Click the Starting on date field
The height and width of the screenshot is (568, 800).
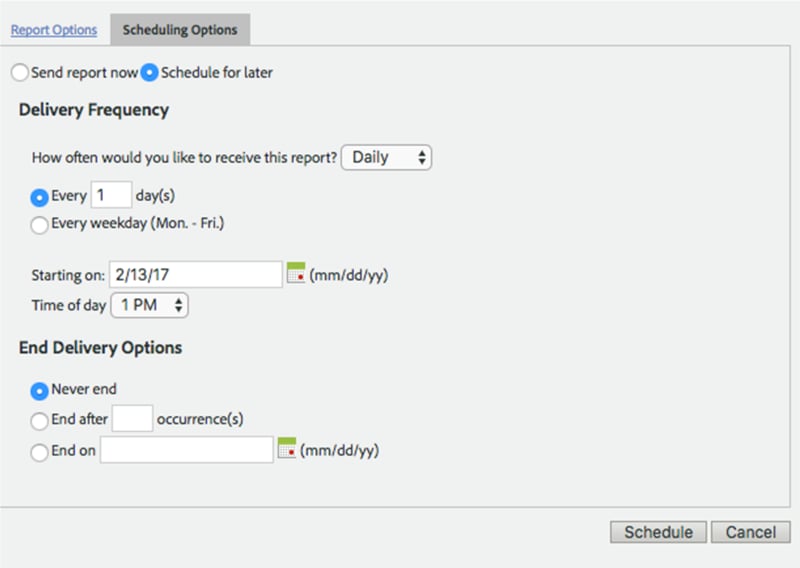[195, 275]
